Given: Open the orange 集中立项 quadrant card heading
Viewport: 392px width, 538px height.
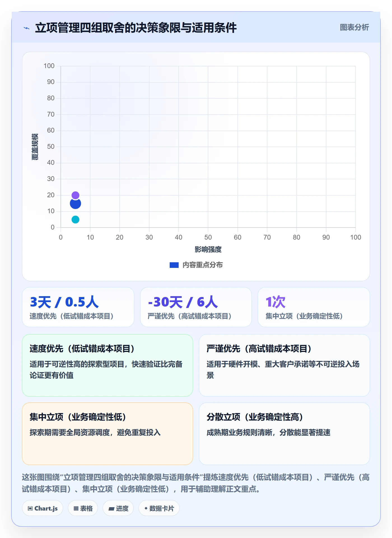Looking at the screenshot, I should [x=78, y=417].
